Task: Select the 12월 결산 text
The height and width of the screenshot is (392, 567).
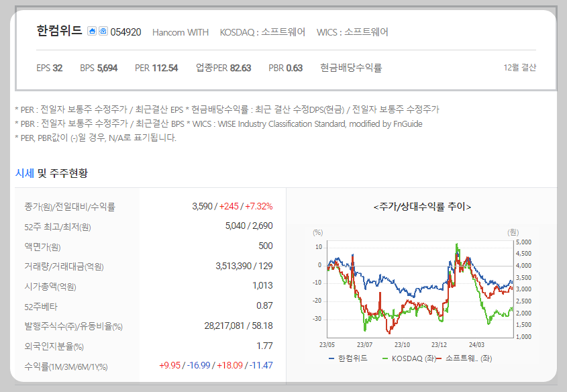Action: pyautogui.click(x=519, y=68)
